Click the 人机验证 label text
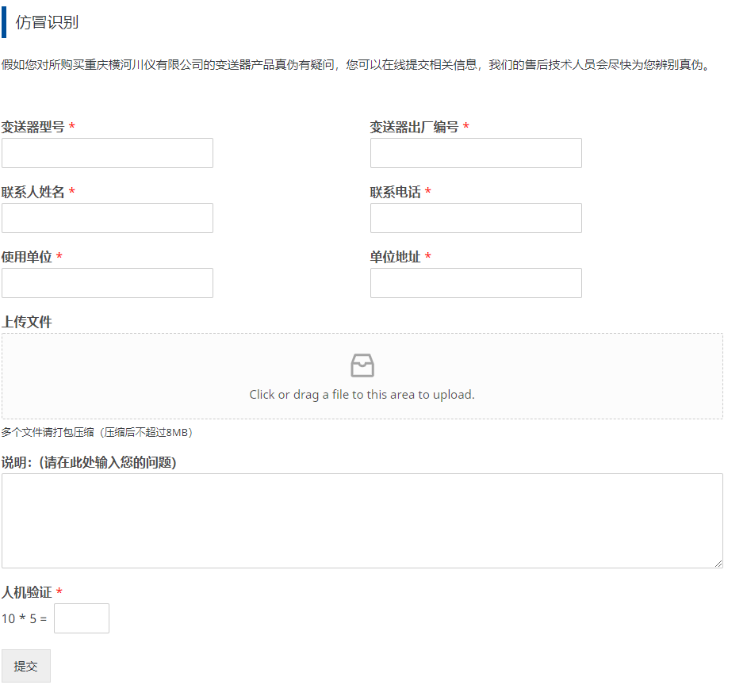 pos(27,592)
